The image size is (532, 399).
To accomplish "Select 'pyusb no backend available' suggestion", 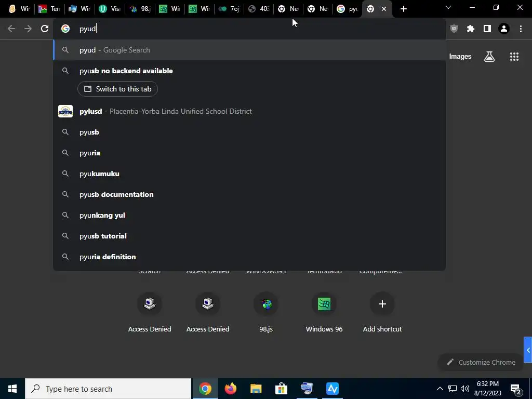I will (249, 71).
